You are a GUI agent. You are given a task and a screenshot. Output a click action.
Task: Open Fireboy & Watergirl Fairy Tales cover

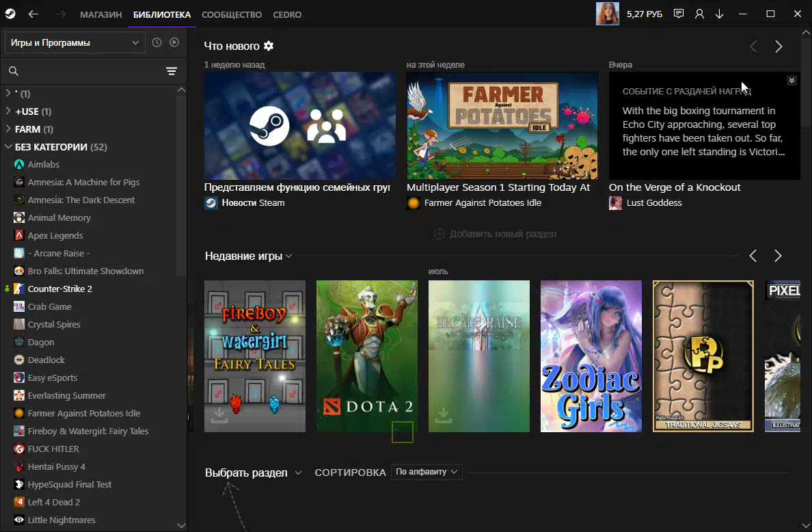click(x=255, y=356)
